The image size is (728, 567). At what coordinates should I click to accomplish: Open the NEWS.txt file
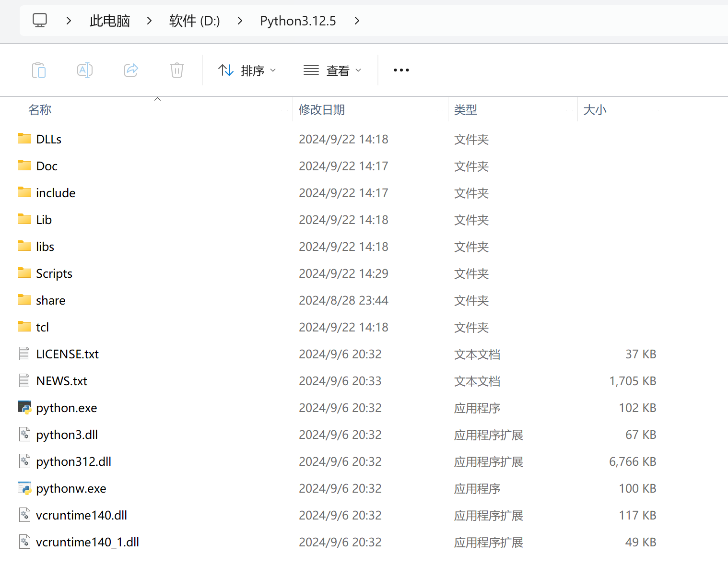click(x=61, y=380)
